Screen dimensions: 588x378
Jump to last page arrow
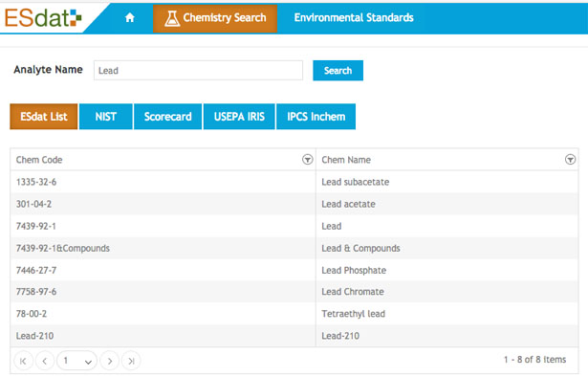point(131,361)
